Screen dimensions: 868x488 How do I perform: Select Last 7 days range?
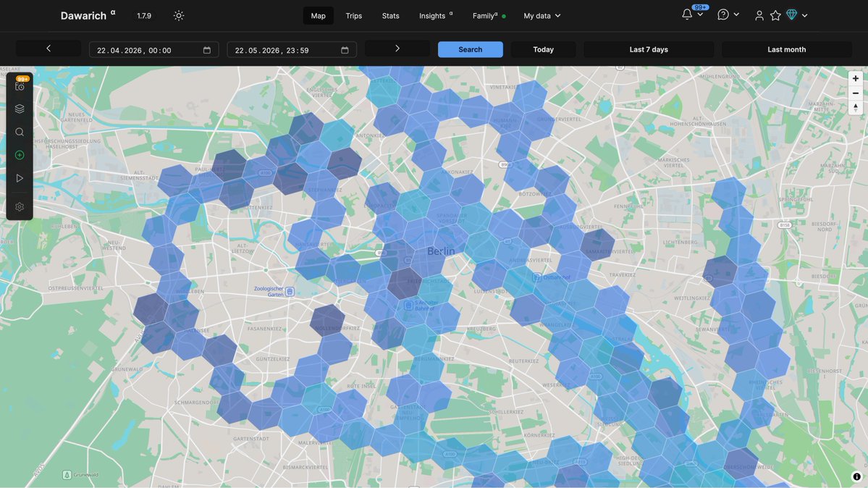(649, 49)
